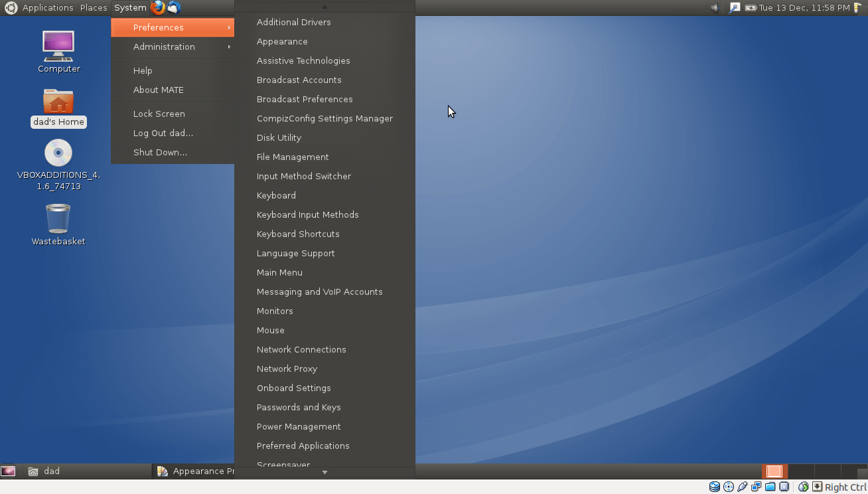Open Disk Utility

point(325,137)
